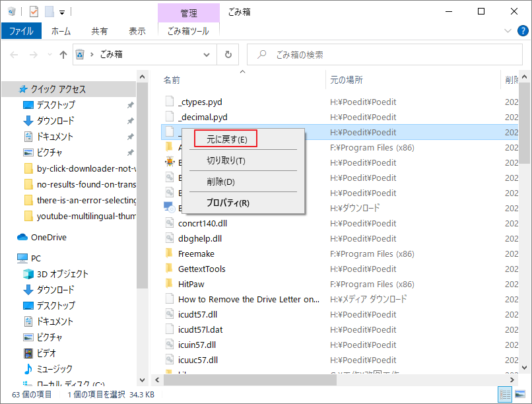Select icudt57.dll file icon
This screenshot has width=532, height=404.
coord(169,314)
